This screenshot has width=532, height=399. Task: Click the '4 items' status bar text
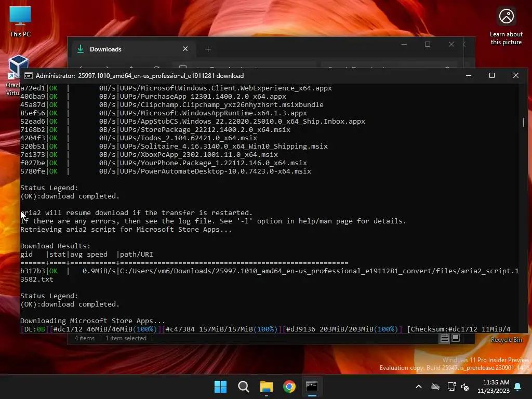click(x=85, y=338)
